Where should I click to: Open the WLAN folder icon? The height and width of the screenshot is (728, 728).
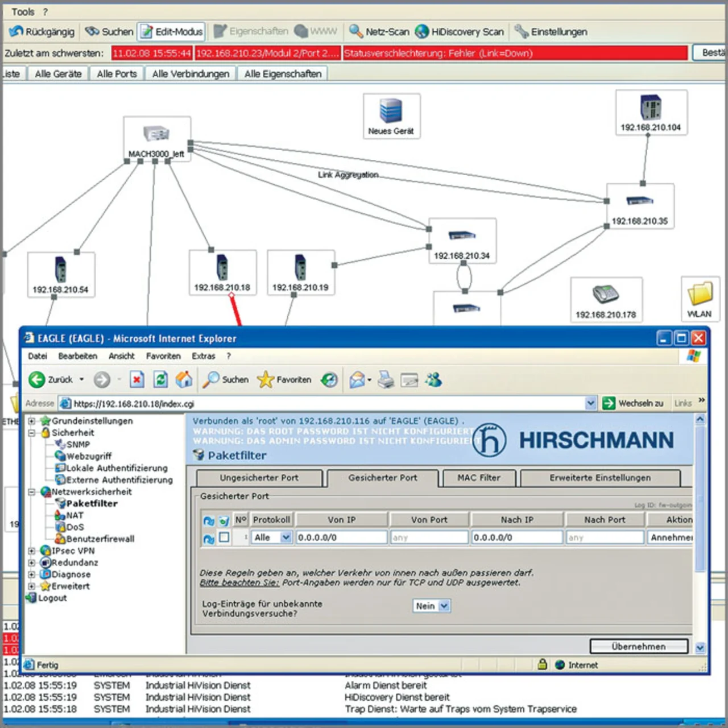tap(699, 294)
